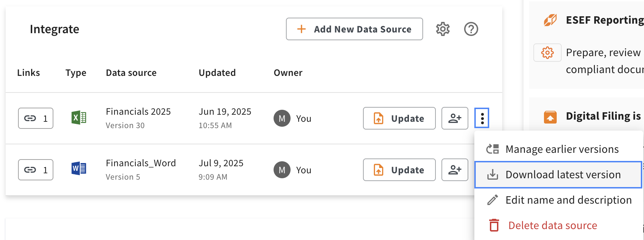The height and width of the screenshot is (240, 644).
Task: Click the orange gear icon under ESEF Reporting
Action: pyautogui.click(x=548, y=53)
